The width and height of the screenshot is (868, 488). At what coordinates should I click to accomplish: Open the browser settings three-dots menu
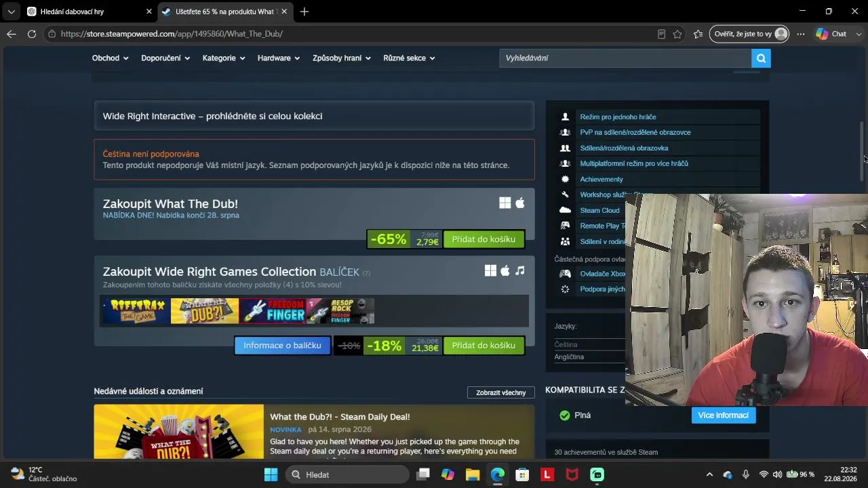click(801, 34)
